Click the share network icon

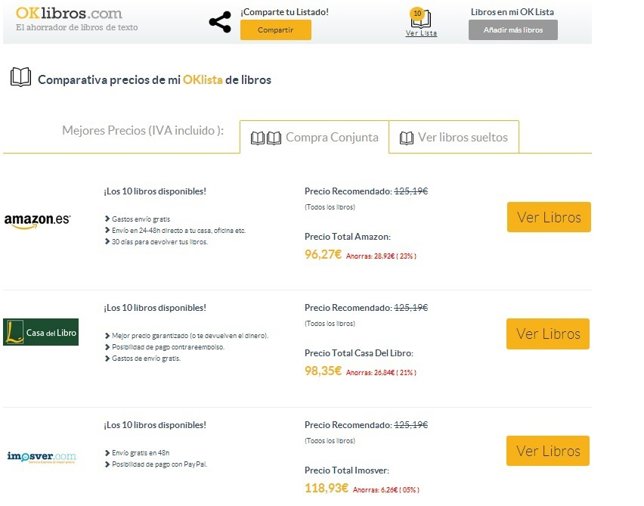(220, 22)
